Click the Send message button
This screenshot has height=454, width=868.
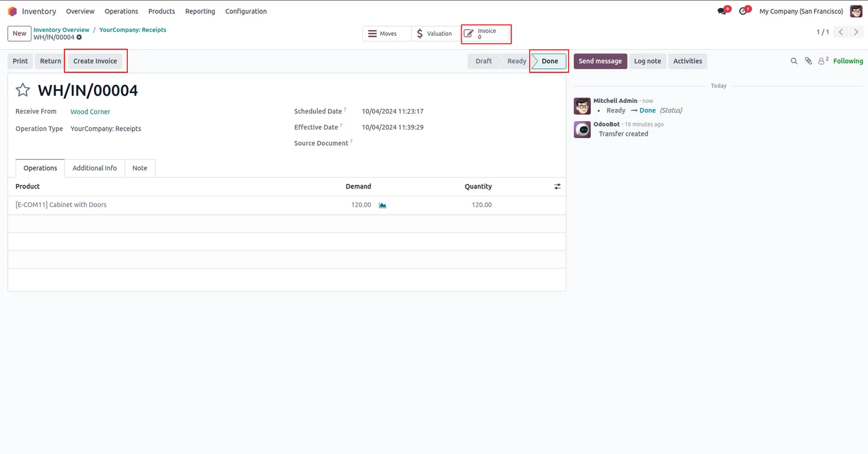pyautogui.click(x=600, y=61)
